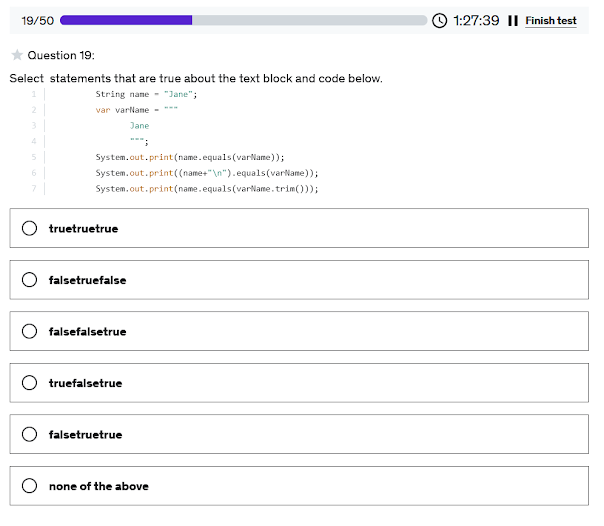Pause the test timer
The width and height of the screenshot is (604, 526).
point(513,21)
